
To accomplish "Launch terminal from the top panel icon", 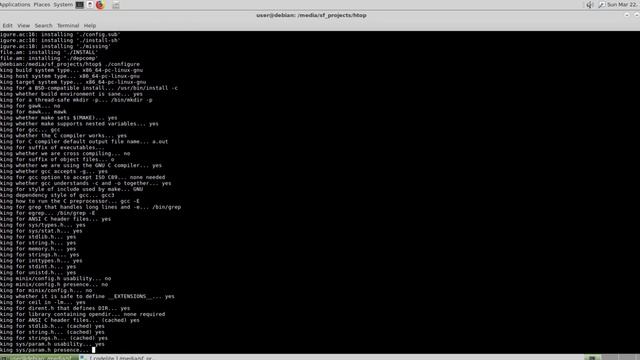I will click(80, 5).
